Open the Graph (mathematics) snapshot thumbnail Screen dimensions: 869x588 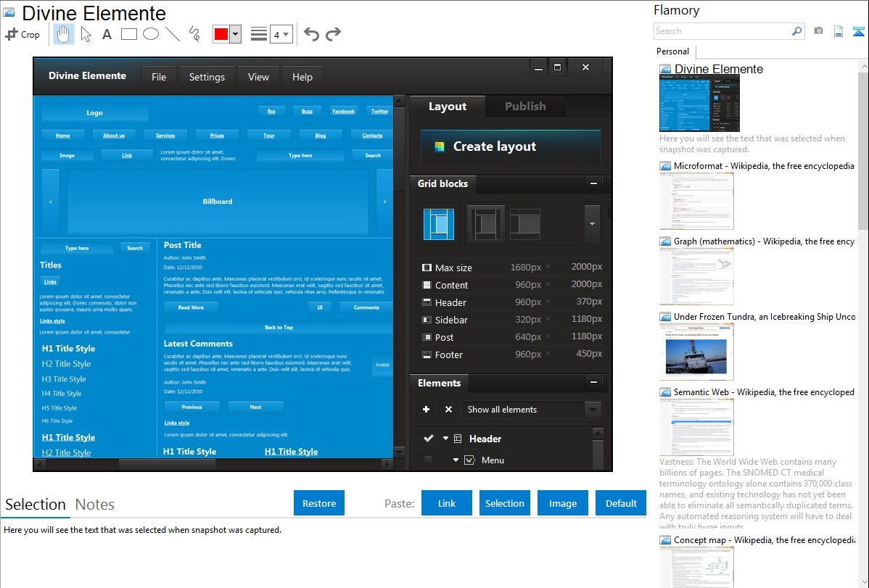coord(696,276)
